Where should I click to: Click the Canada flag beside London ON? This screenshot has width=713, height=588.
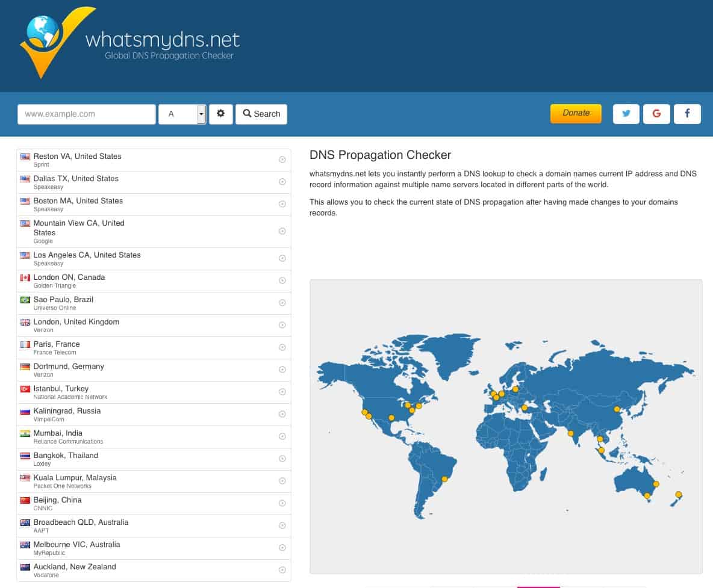point(25,278)
